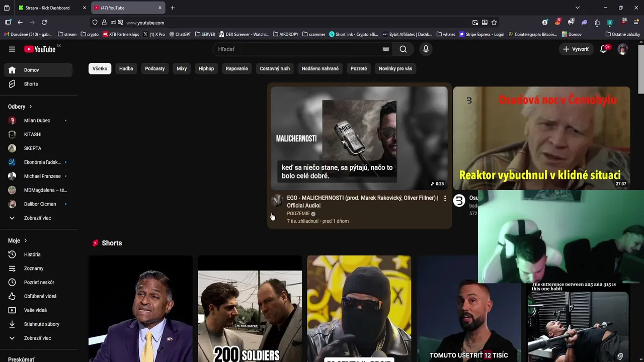This screenshot has height=362, width=644.
Task: Open Shorts in the sidebar
Action: click(x=38, y=84)
